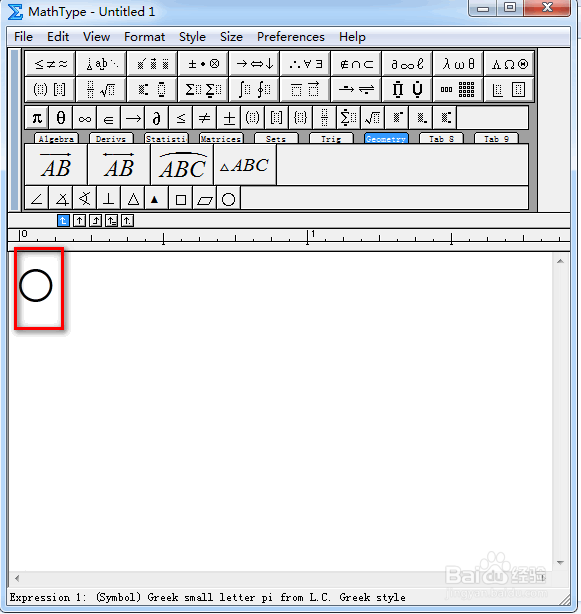Select the centered tab stop button

[x=79, y=221]
